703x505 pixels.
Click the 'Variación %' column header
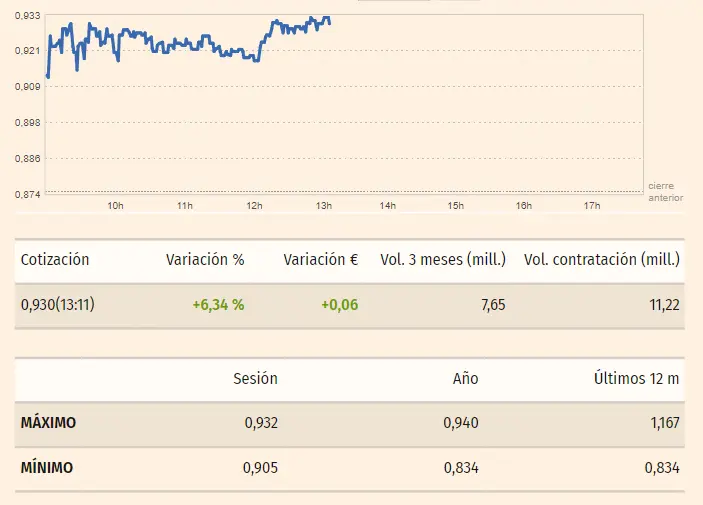tap(205, 260)
